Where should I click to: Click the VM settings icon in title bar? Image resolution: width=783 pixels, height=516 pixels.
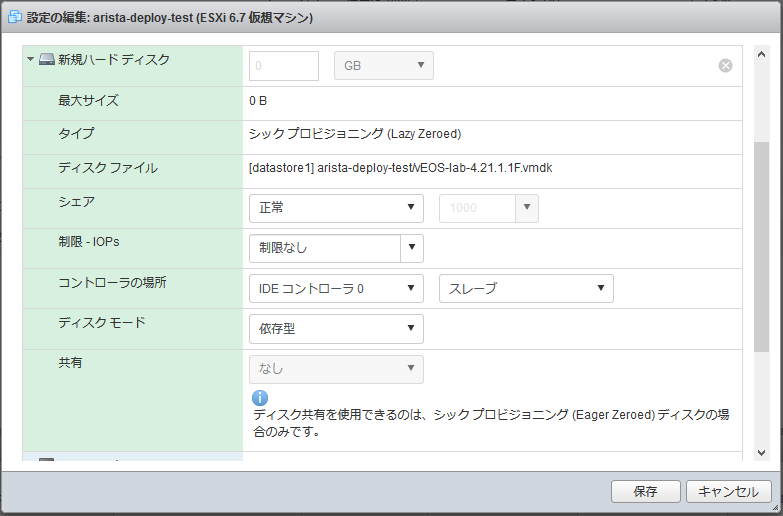point(14,17)
